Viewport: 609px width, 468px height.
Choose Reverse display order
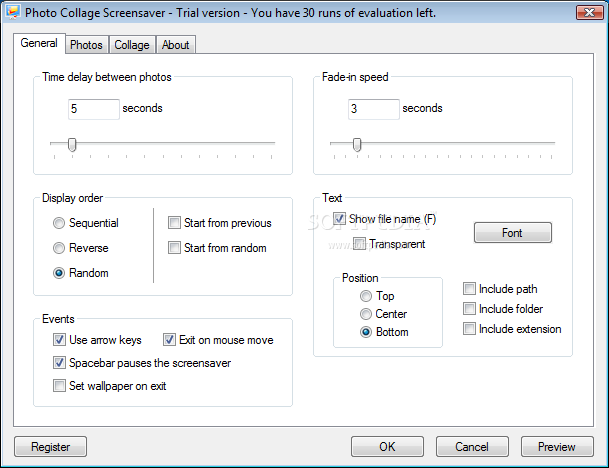(59, 248)
